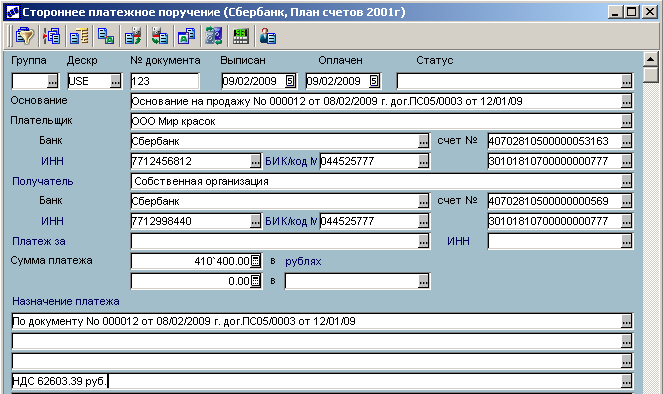
Task: Click the Назначение платежа label link
Action: (x=66, y=301)
